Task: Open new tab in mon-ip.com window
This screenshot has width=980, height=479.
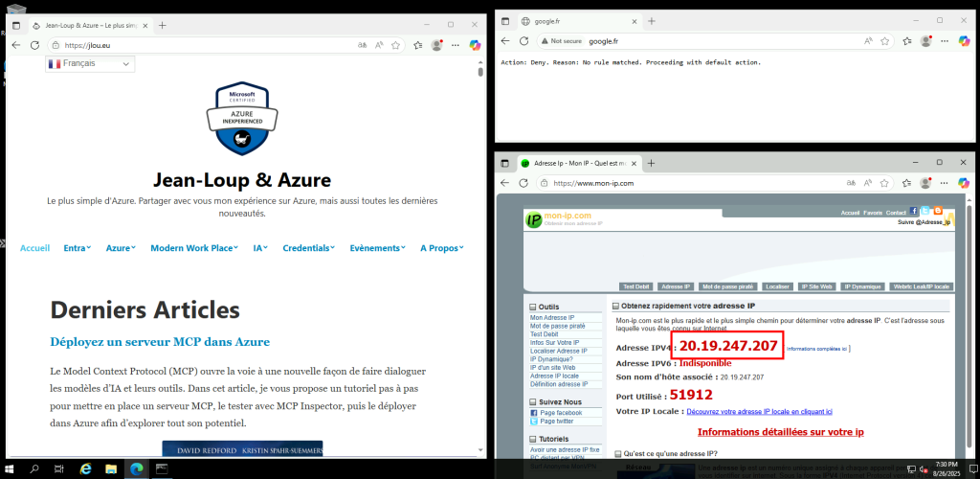Action: click(651, 163)
